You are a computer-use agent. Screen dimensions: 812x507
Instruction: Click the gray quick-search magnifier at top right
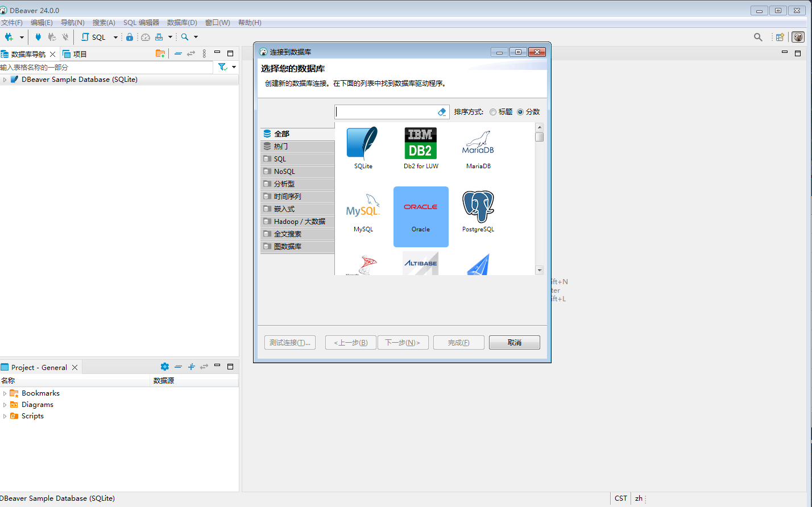pyautogui.click(x=758, y=37)
